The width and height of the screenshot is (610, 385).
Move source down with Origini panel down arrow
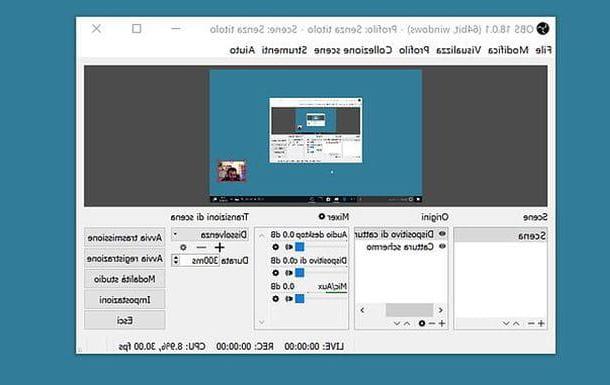397,324
